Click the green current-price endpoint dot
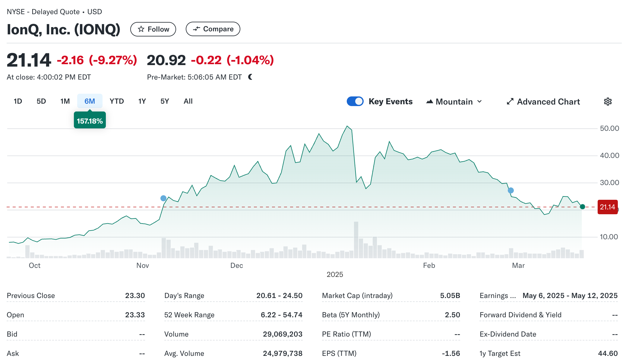 click(x=583, y=207)
